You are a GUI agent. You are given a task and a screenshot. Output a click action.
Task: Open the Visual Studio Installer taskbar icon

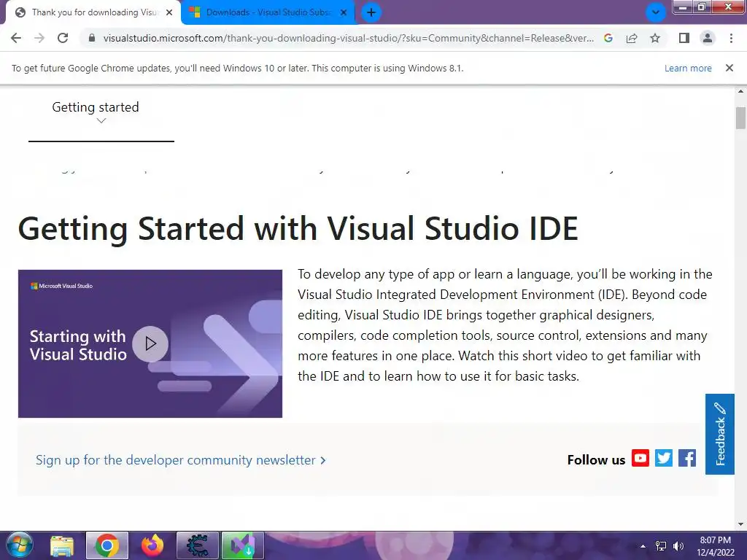click(x=242, y=545)
